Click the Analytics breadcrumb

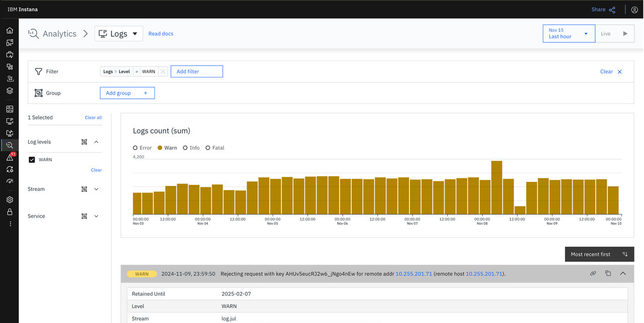[x=59, y=34]
